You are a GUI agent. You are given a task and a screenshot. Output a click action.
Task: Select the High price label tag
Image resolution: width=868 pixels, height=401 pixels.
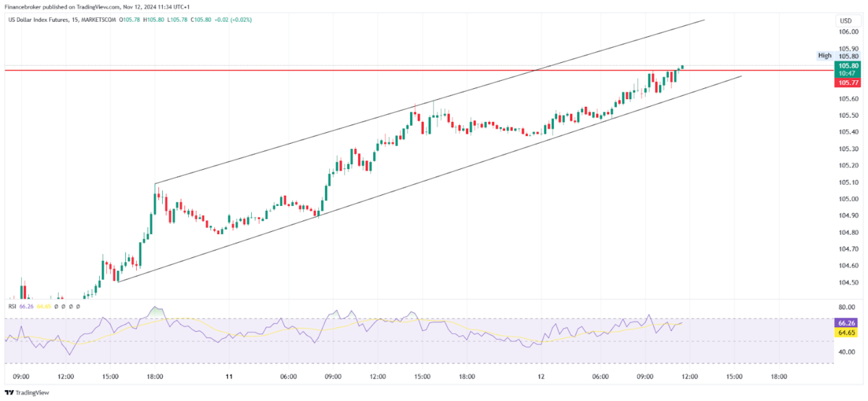(x=825, y=56)
